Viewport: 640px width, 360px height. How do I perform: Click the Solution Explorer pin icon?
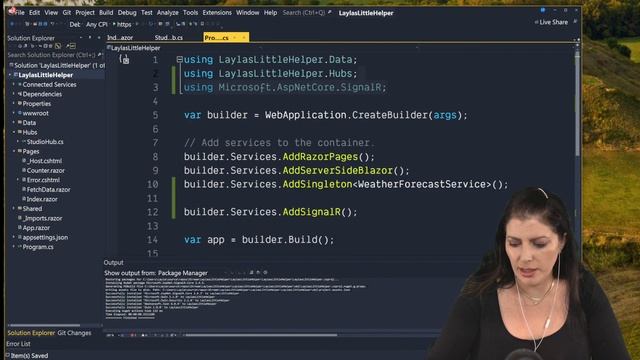point(90,38)
